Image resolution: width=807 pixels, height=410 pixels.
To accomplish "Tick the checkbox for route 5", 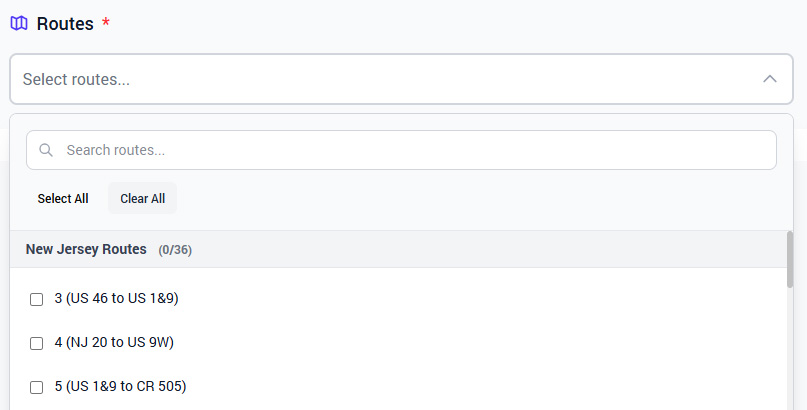I will (37, 387).
